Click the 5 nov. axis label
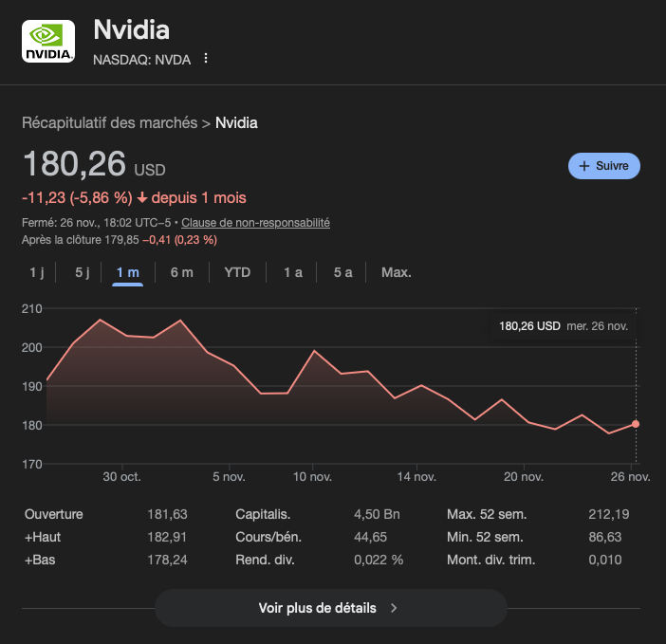This screenshot has width=666, height=644. click(x=229, y=477)
